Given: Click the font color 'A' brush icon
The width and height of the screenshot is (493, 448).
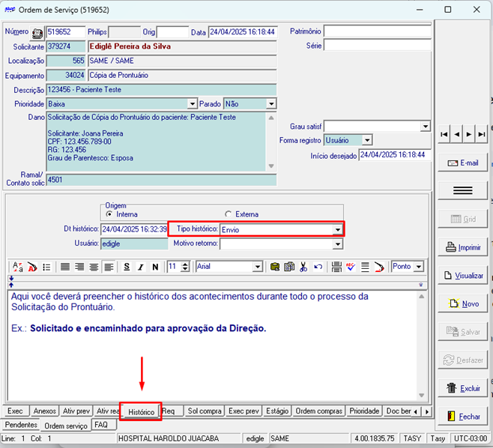Looking at the screenshot, I should click(x=32, y=267).
